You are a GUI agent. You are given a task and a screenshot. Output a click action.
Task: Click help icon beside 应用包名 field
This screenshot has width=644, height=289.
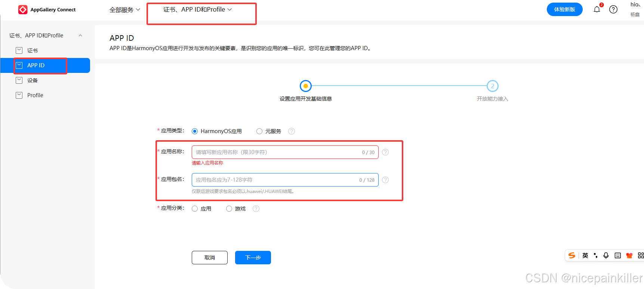pos(385,180)
